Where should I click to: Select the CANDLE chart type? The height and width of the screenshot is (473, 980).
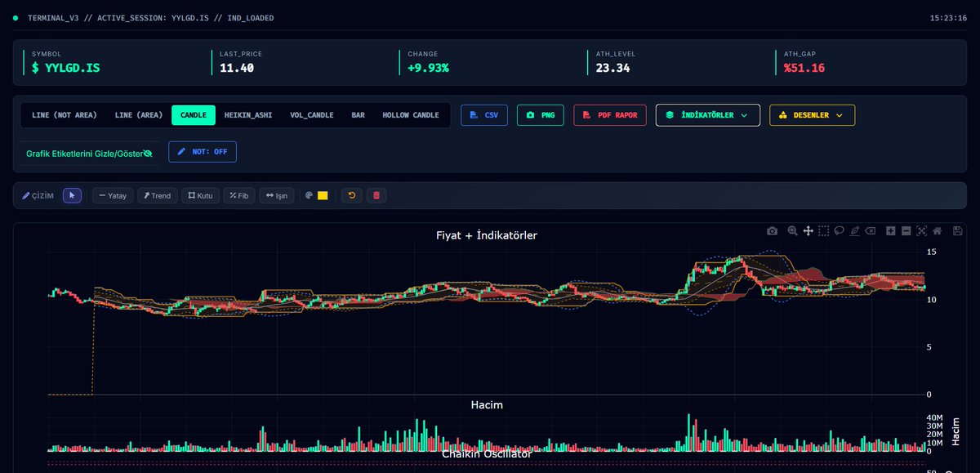coord(194,115)
